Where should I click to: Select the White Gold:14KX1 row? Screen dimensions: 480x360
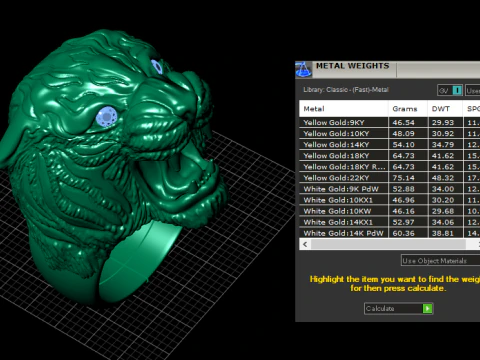390,222
